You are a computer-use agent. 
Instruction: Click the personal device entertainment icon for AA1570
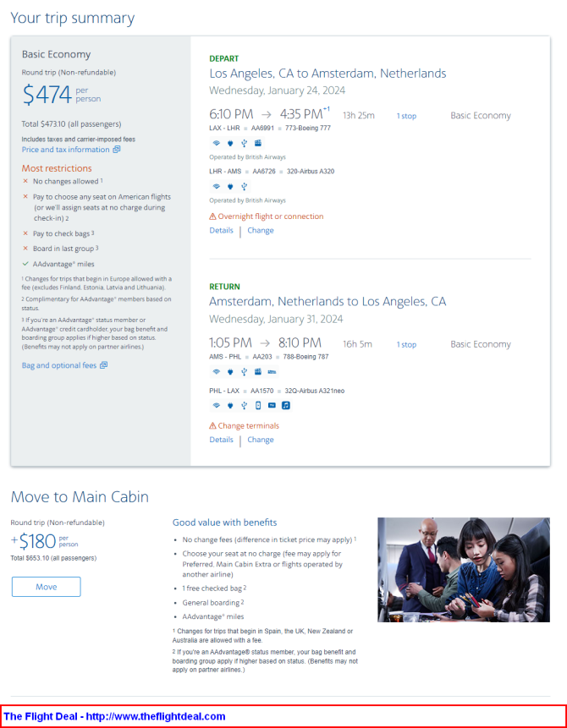click(258, 405)
